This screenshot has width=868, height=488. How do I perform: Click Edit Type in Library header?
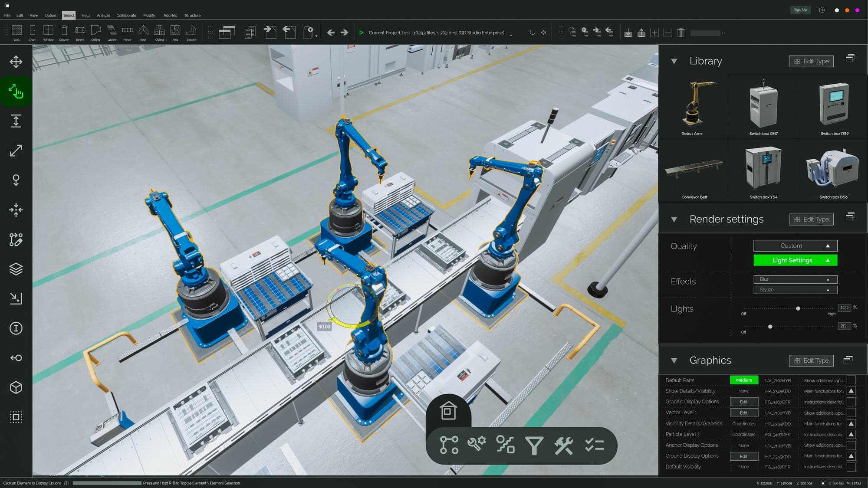click(811, 61)
